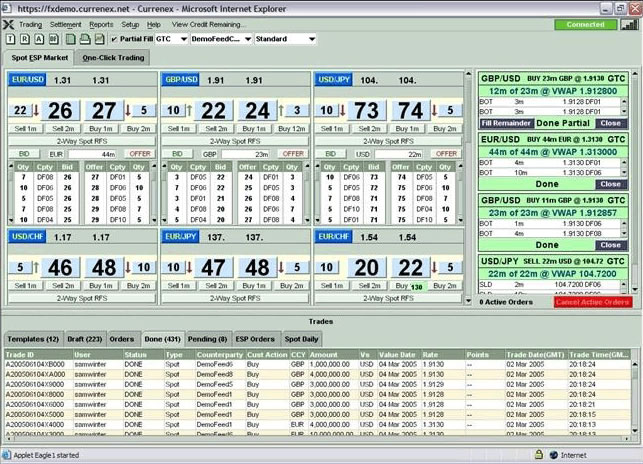Screen dimensions: 643x464
Task: Switch to the Spot Daily tab
Action: click(301, 339)
